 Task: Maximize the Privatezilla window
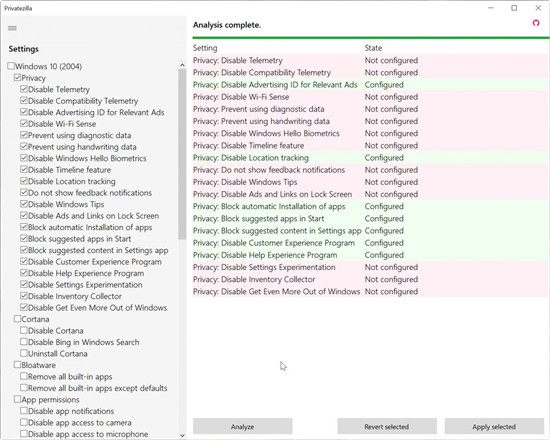[514, 8]
